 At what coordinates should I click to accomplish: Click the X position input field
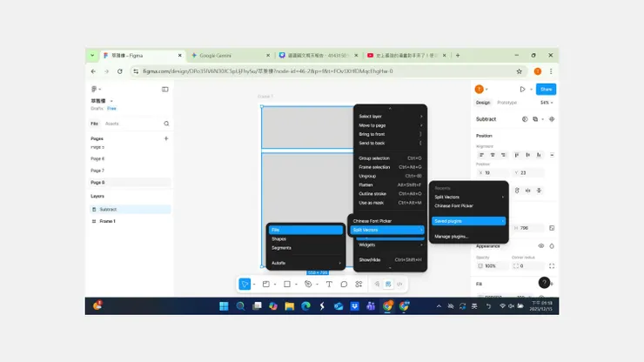point(492,173)
